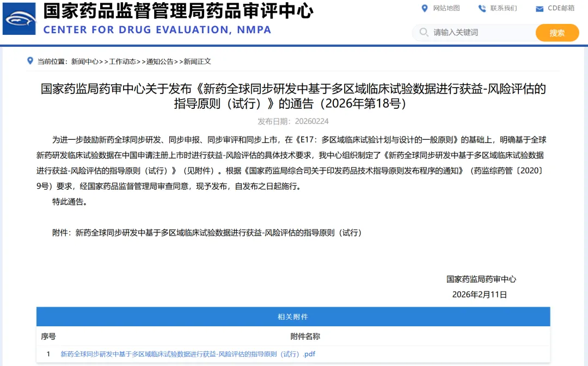Viewport: 588px width, 366px height.
Task: Click the blue 相关附件 header bar
Action: coord(293,317)
